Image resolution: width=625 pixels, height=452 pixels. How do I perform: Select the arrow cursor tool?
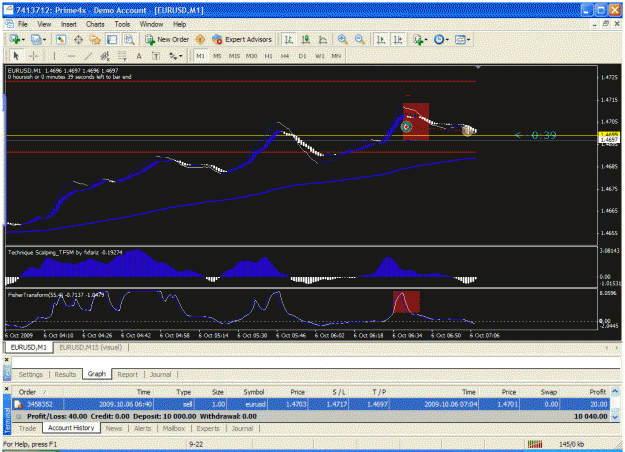click(16, 56)
